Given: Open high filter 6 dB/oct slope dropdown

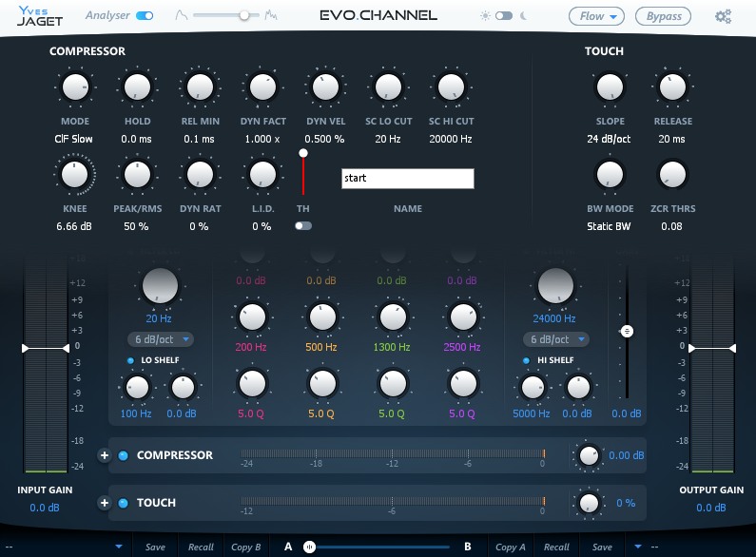Looking at the screenshot, I should (x=556, y=339).
